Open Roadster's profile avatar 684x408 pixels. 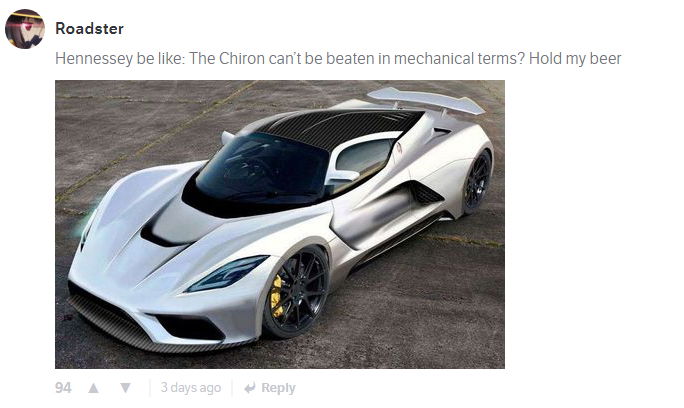(x=25, y=29)
